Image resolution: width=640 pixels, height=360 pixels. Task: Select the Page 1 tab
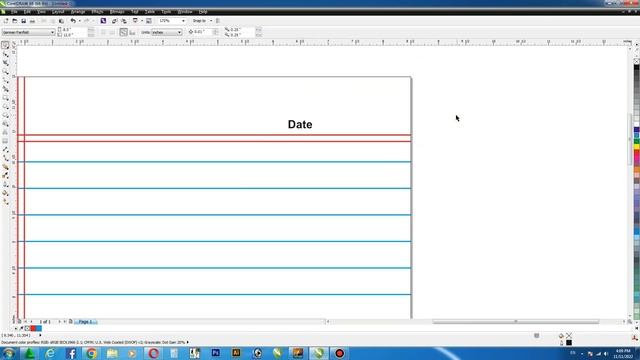(85, 322)
